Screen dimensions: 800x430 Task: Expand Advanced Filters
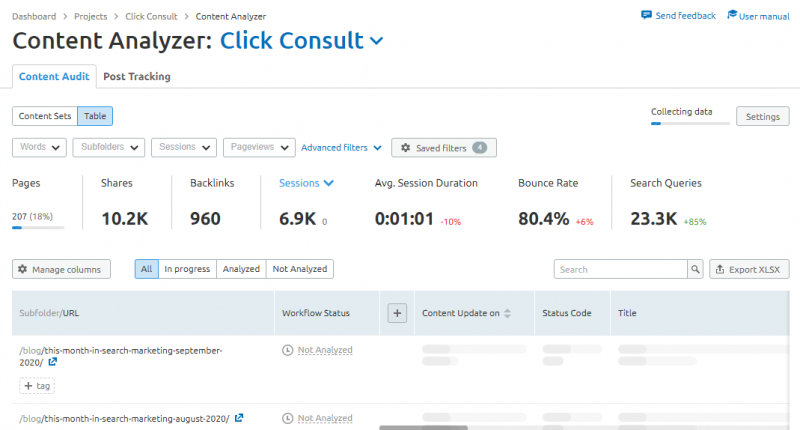(x=341, y=147)
